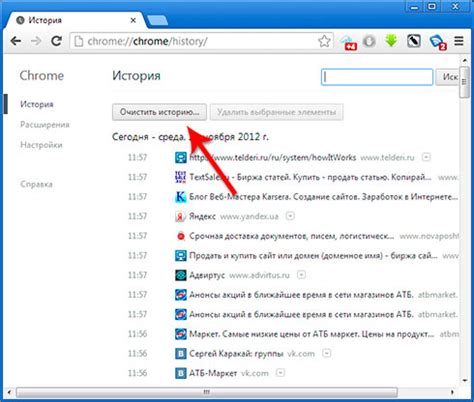
Task: Click the TextSale favicon icon
Action: click(181, 177)
